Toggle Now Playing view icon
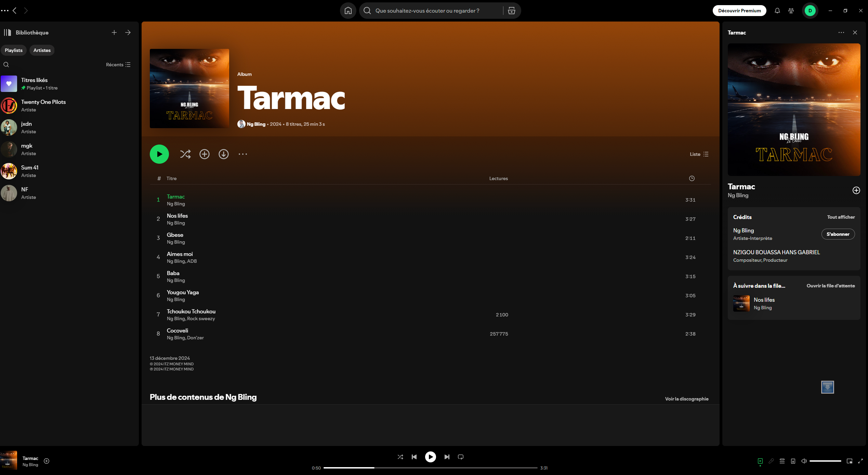Image resolution: width=868 pixels, height=475 pixels. click(x=760, y=461)
